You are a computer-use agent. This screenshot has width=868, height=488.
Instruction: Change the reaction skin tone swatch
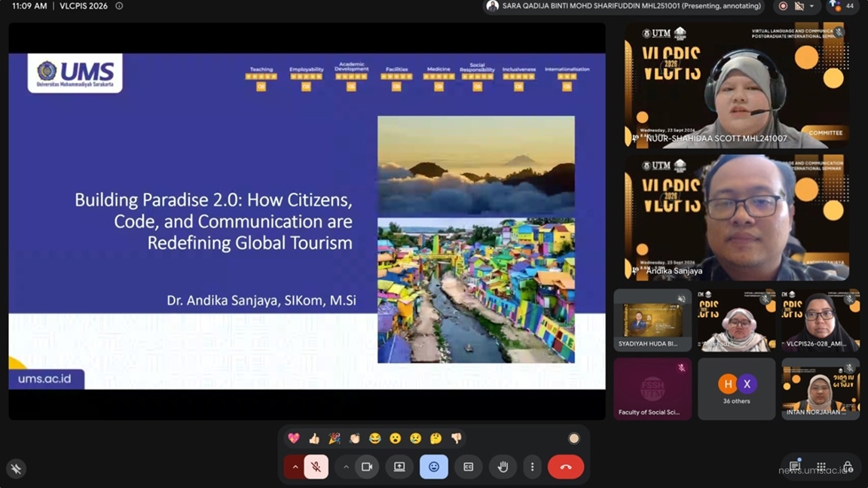[574, 438]
